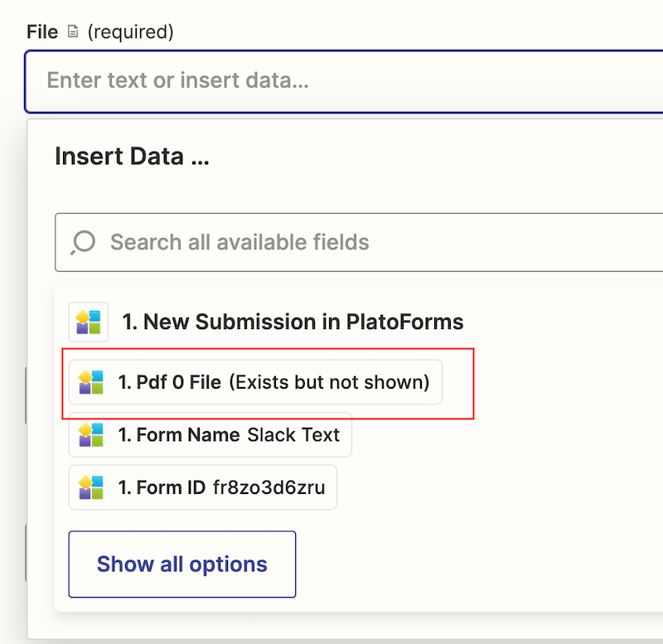The width and height of the screenshot is (663, 644).
Task: Click the PlatoForms icon on Form Name pill
Action: coord(91,435)
